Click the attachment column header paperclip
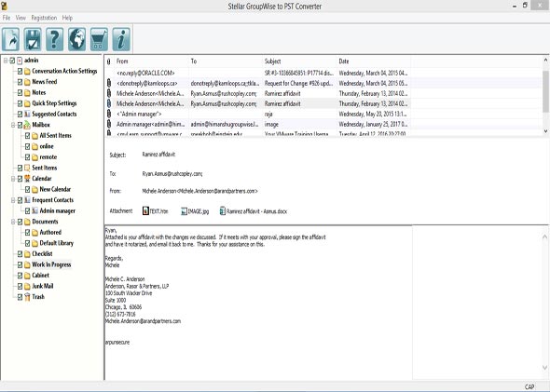550x392 pixels. [x=109, y=61]
